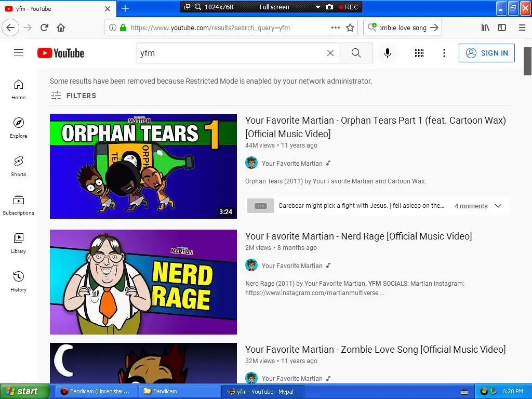Open Shorts in sidebar
The height and width of the screenshot is (399, 532).
coord(19,166)
